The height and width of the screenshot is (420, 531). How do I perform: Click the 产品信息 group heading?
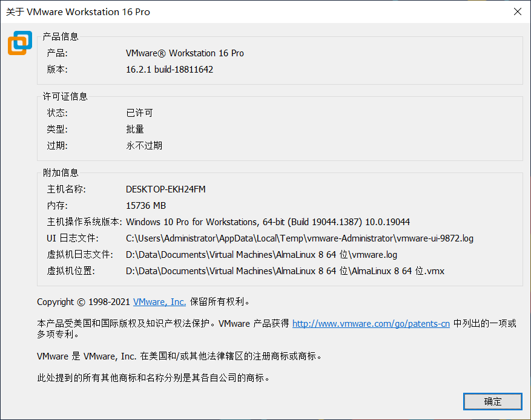[61, 36]
